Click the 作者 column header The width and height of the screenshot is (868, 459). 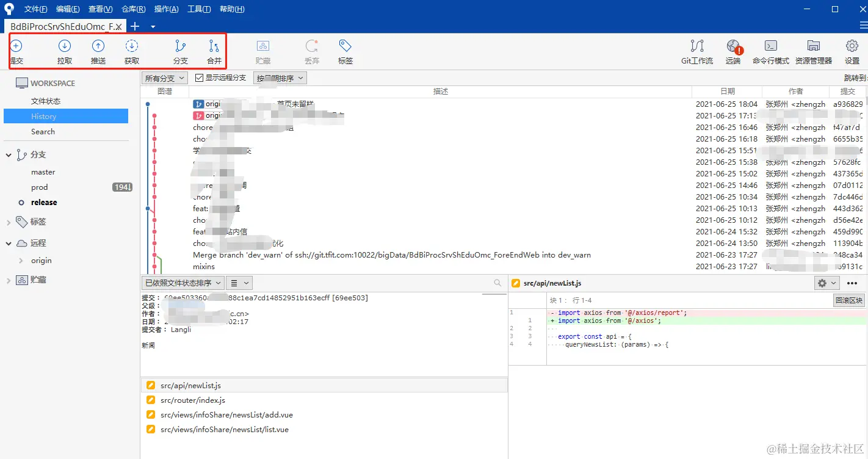796,92
